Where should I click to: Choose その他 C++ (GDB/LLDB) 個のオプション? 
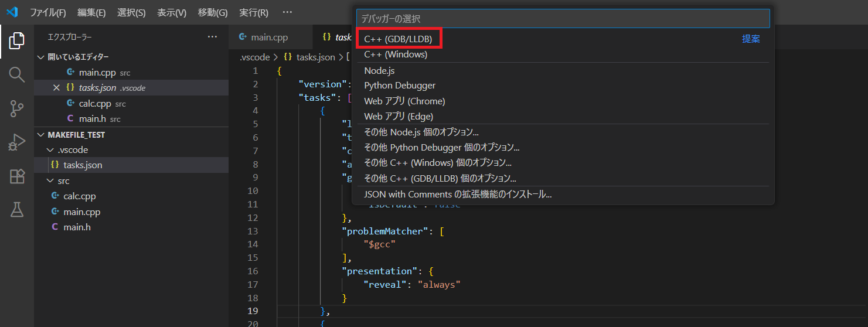click(563, 178)
